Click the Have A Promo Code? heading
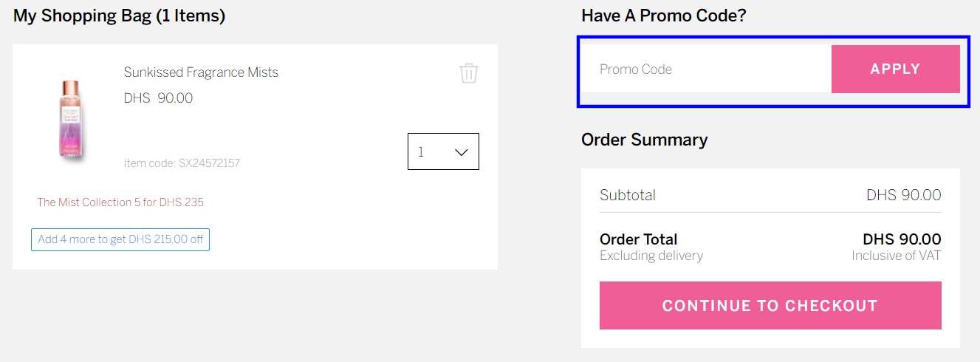This screenshot has width=980, height=362. (663, 16)
